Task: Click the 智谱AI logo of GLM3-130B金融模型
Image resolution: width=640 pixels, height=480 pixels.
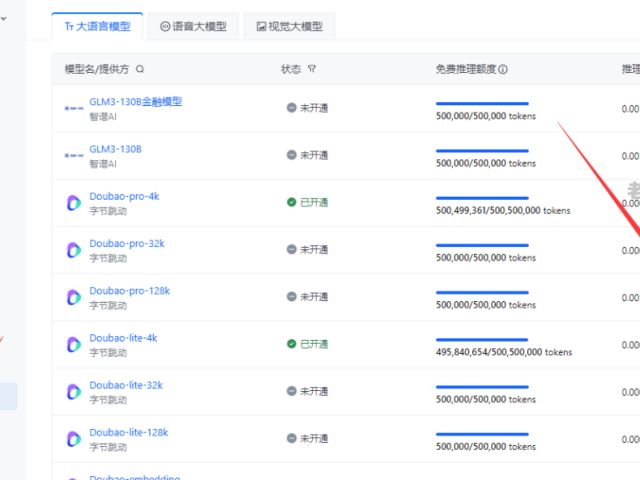Action: tap(74, 109)
